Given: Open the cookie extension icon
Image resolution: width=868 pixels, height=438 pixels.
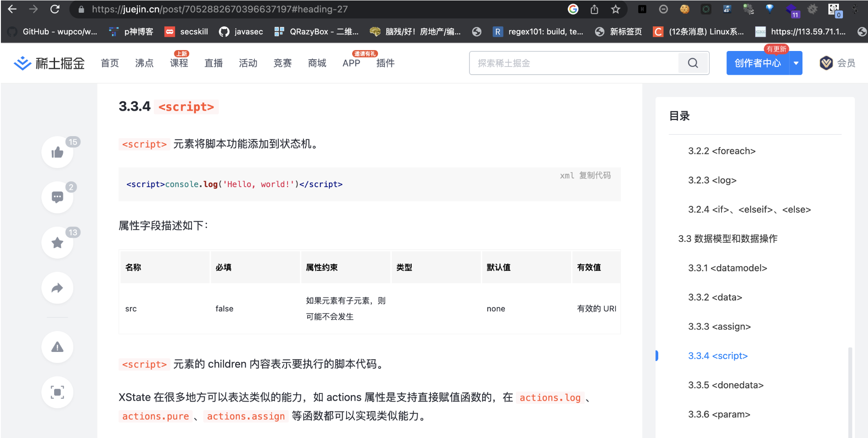Looking at the screenshot, I should [685, 9].
